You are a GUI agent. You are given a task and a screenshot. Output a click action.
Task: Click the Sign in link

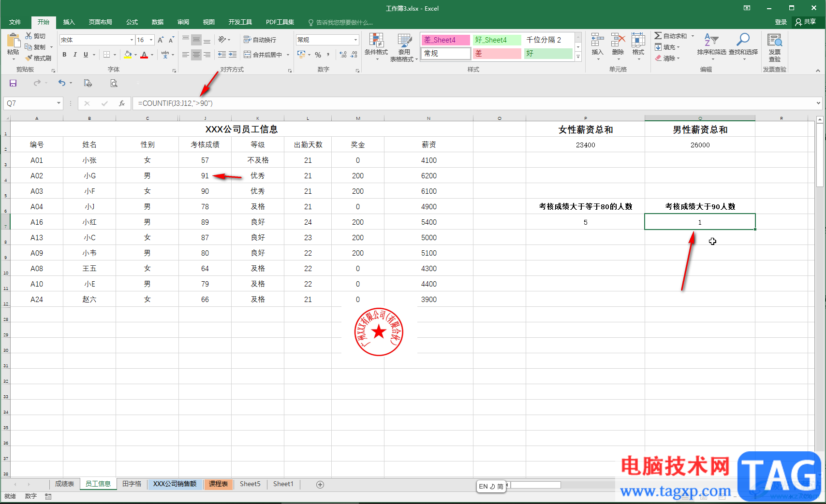coord(781,22)
